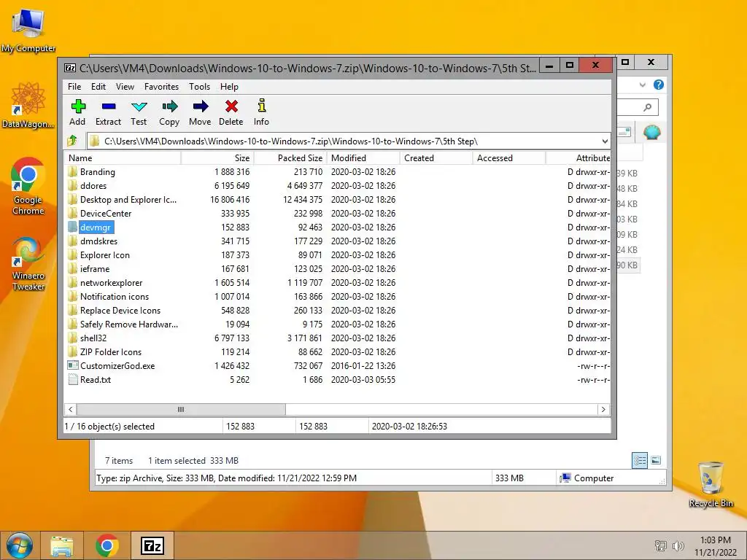Select the ieframe folder row
747x560 pixels.
(337, 268)
